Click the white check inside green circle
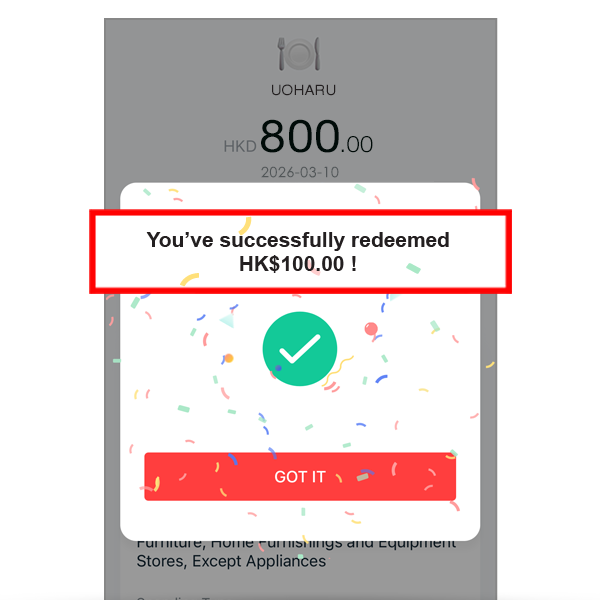The image size is (600, 600). [300, 349]
